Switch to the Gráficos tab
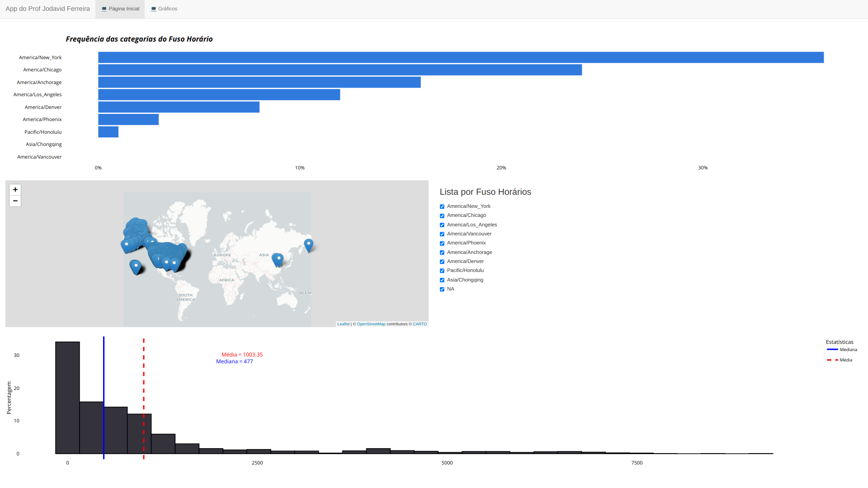This screenshot has width=868, height=488. point(167,9)
